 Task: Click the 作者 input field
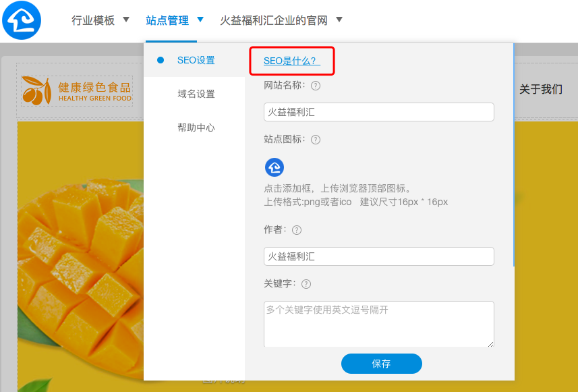(x=378, y=256)
